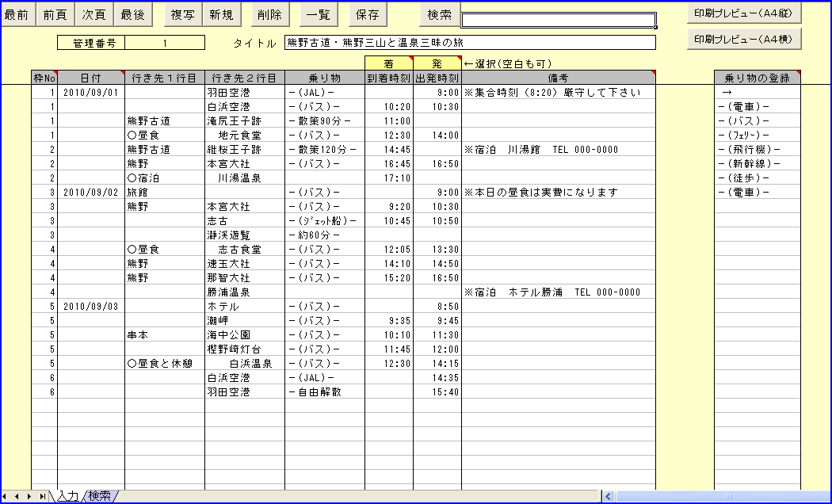Switch to the 検索 sheet tab

tap(100, 496)
